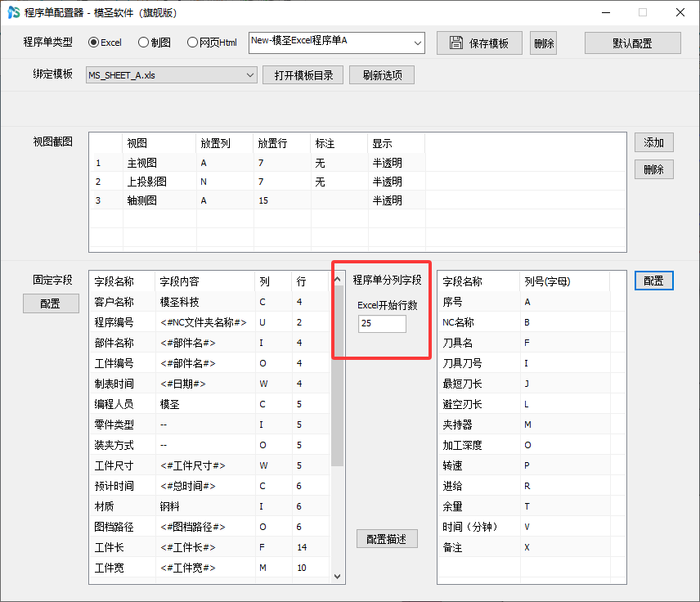Select the 制图 program sheet type
The width and height of the screenshot is (700, 602).
(155, 43)
